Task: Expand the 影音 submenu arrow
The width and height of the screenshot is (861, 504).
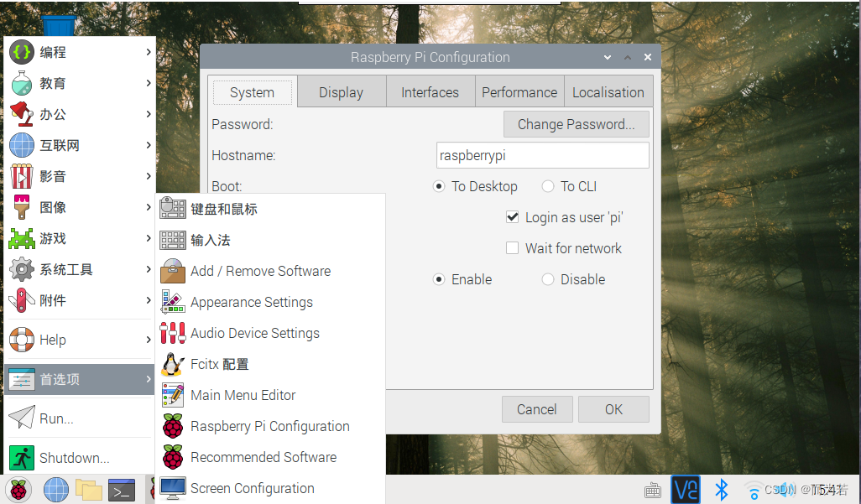Action: tap(149, 176)
